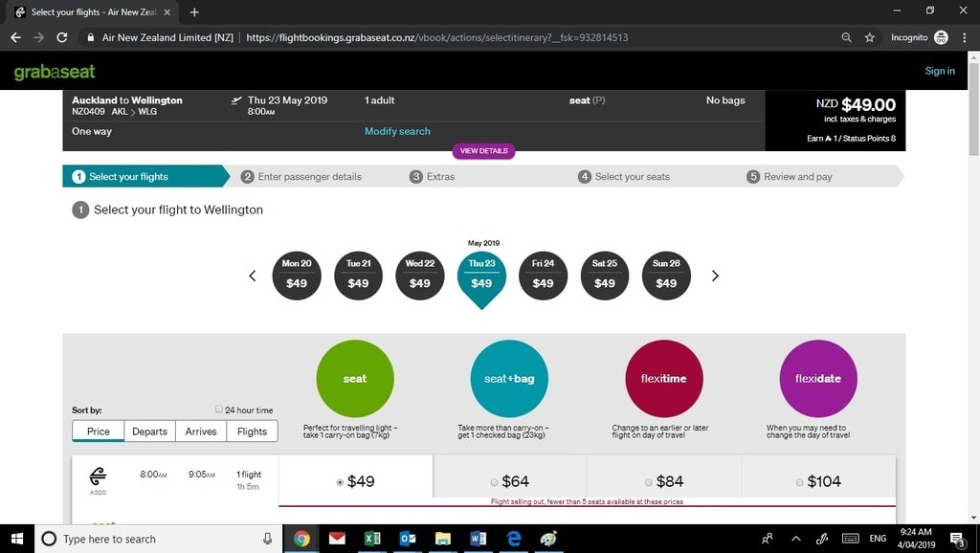Close the Select your flights tab
The width and height of the screenshot is (980, 553).
[167, 11]
